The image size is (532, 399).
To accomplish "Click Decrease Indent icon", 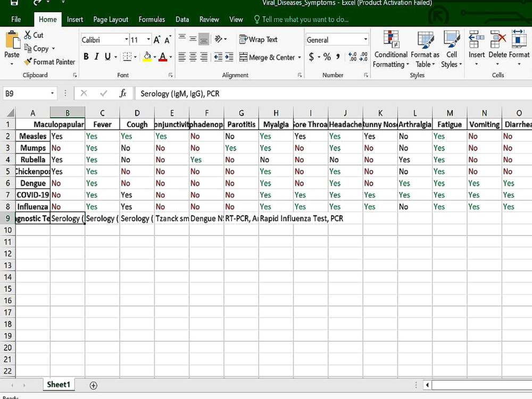I will tap(218, 57).
